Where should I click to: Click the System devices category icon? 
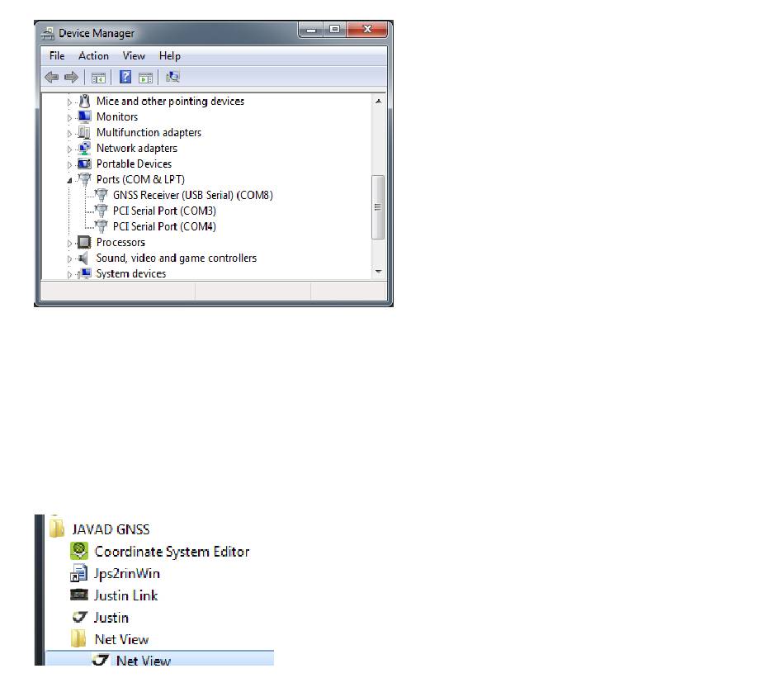(x=85, y=273)
